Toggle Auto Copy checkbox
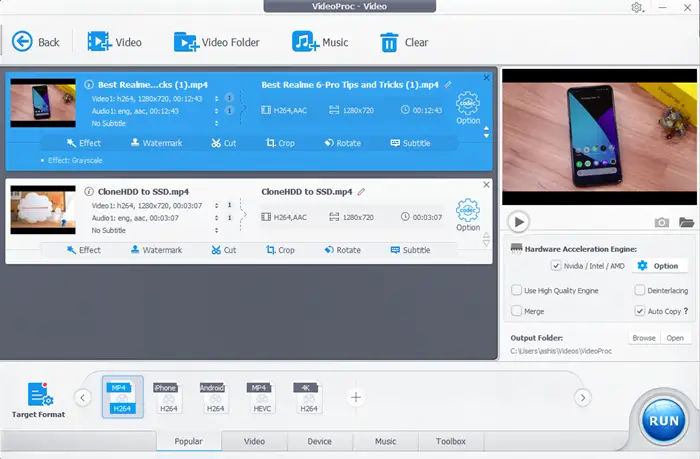 (x=640, y=311)
